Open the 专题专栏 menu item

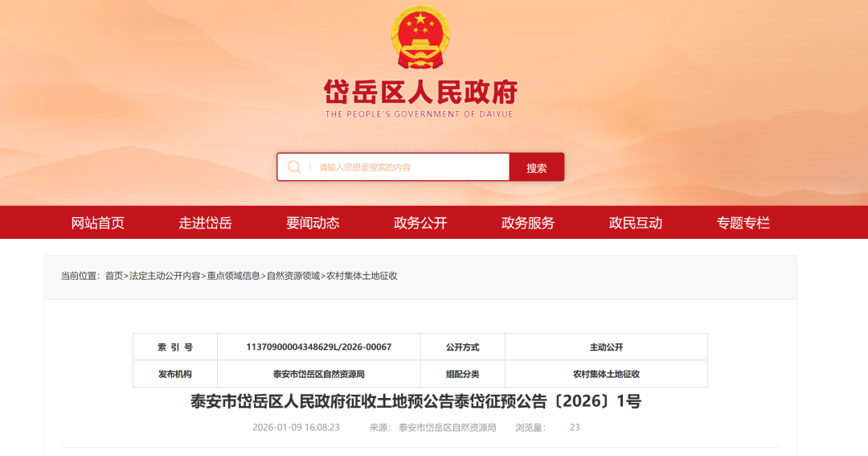tap(743, 223)
